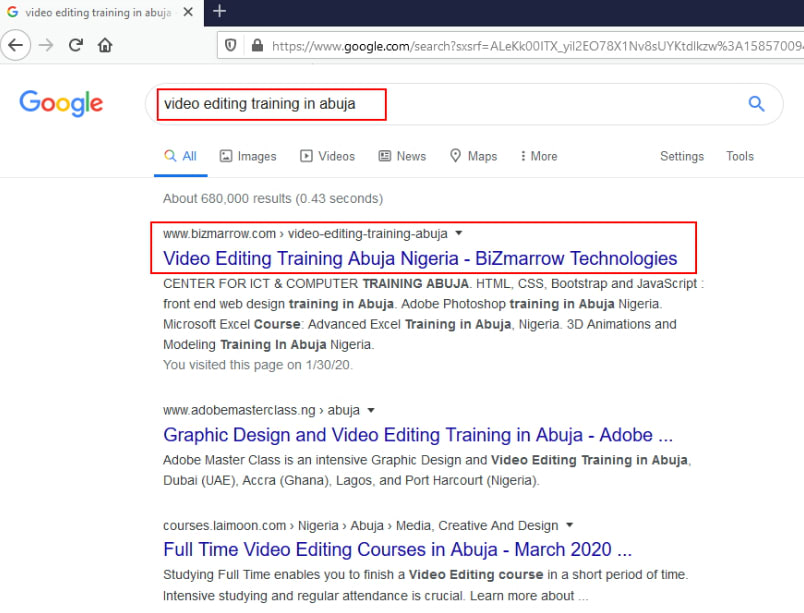Click the www.bizmarrow.com breadcrumb URL text
The width and height of the screenshot is (804, 613).
pos(305,234)
